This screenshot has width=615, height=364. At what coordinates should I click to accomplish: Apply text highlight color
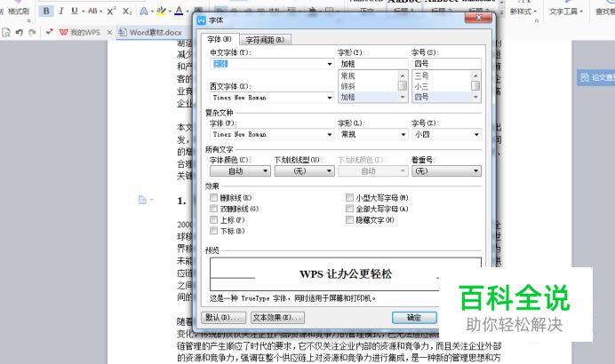point(161,12)
